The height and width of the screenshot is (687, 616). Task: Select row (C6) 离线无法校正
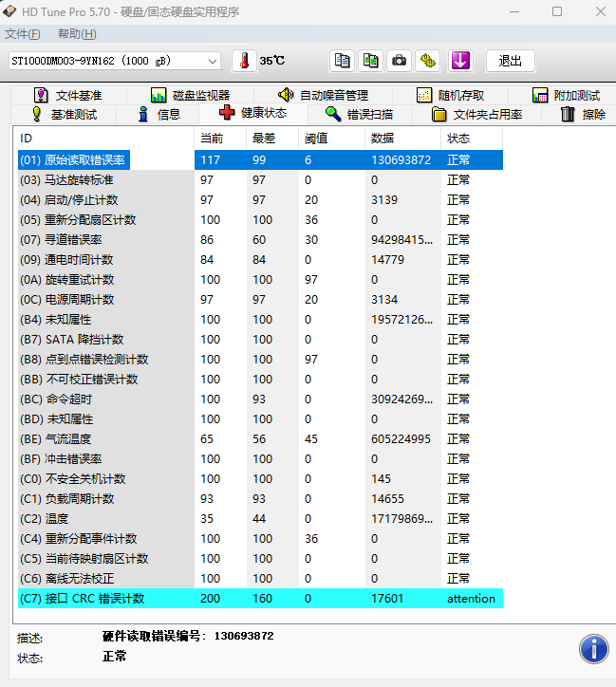tap(260, 579)
